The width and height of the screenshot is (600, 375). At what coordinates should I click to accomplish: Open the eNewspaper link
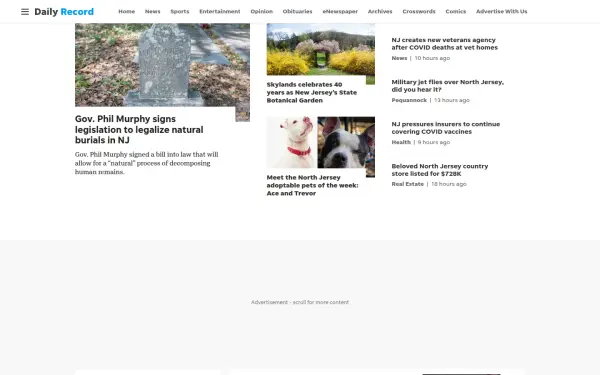pos(340,11)
